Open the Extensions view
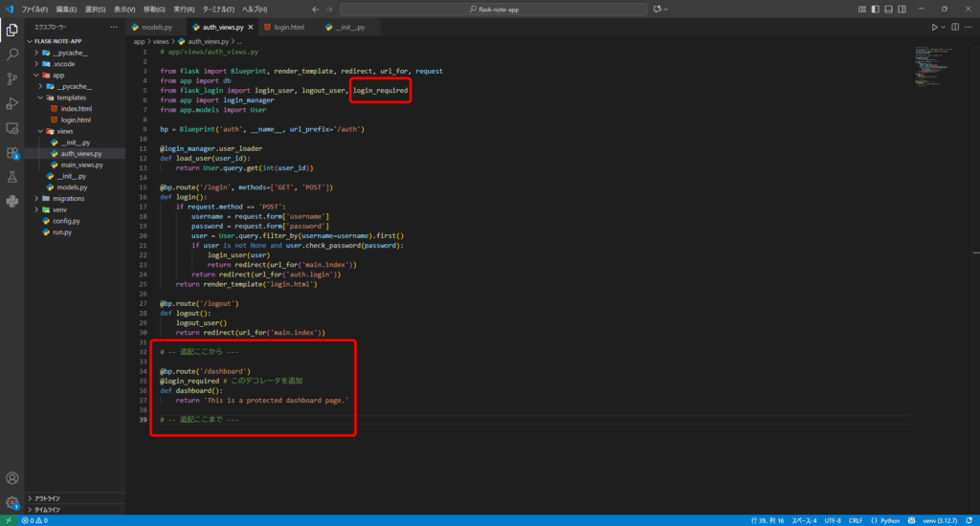The height and width of the screenshot is (526, 980). point(12,152)
